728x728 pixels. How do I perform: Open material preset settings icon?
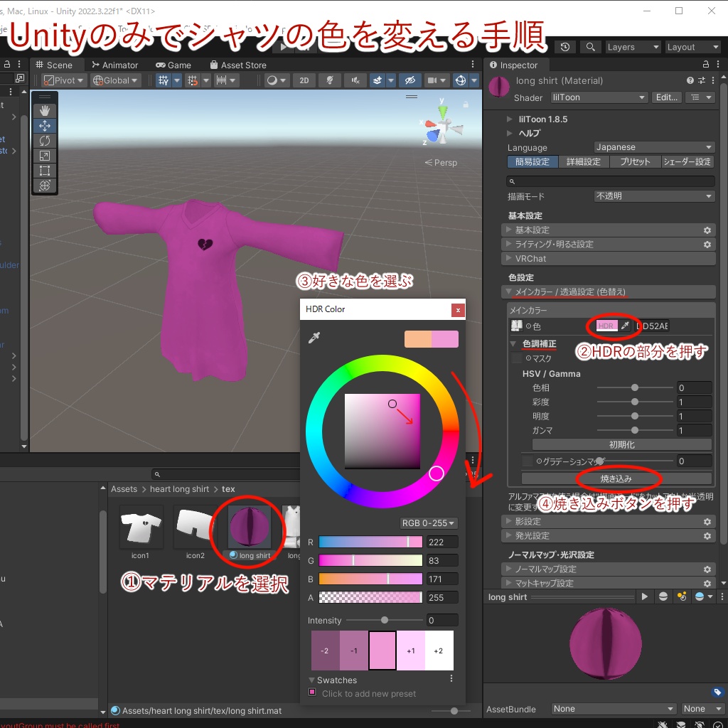click(702, 80)
